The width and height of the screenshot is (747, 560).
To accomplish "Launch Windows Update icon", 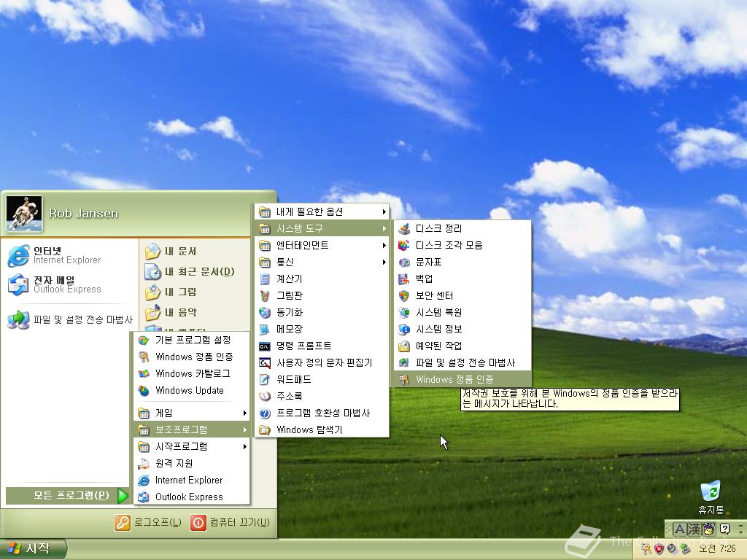I will pos(144,391).
